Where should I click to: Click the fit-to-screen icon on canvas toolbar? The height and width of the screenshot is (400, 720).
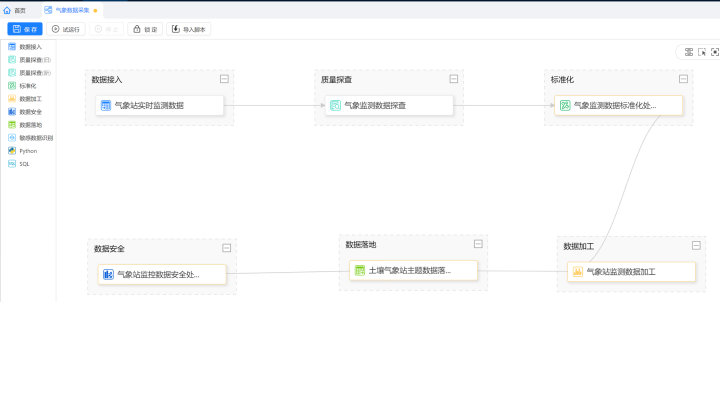tap(715, 52)
